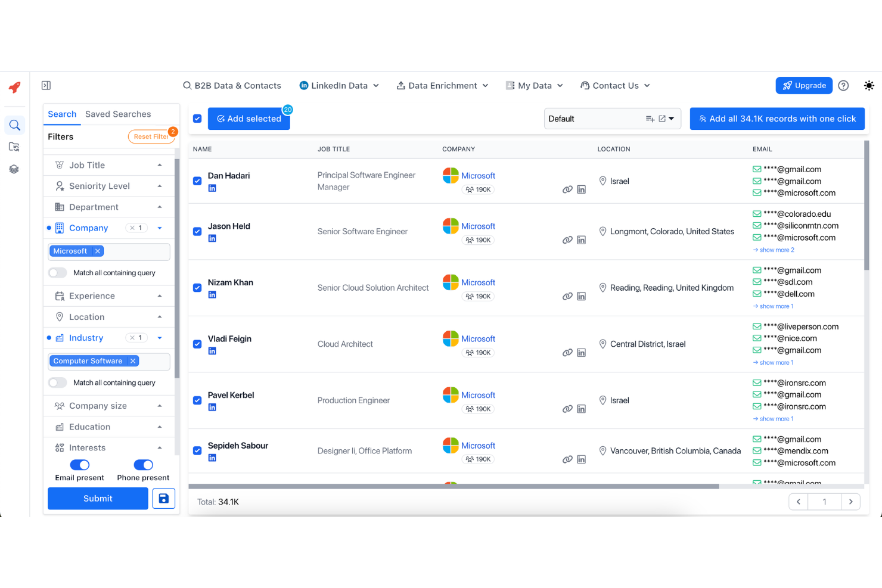
Task: Click the layers stack icon in left sidebar
Action: 14,169
